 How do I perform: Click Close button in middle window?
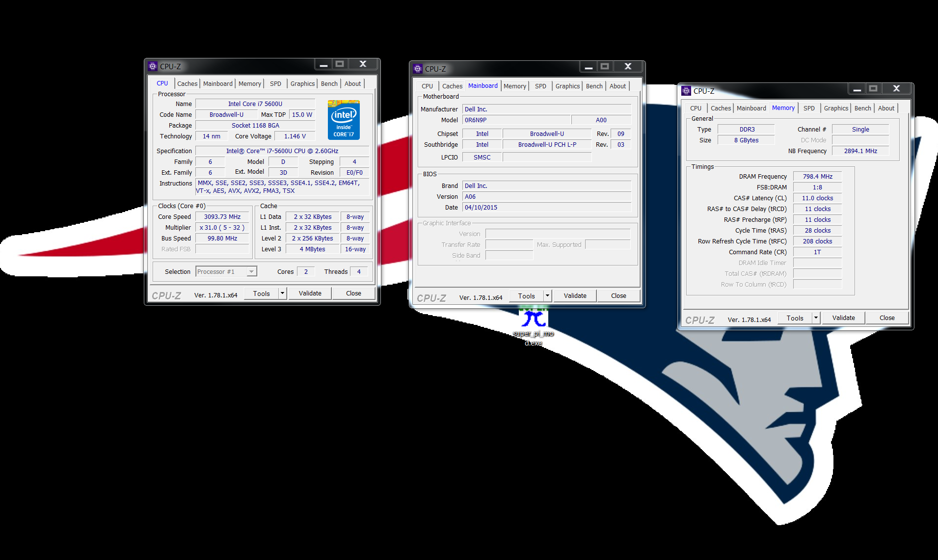[618, 296]
